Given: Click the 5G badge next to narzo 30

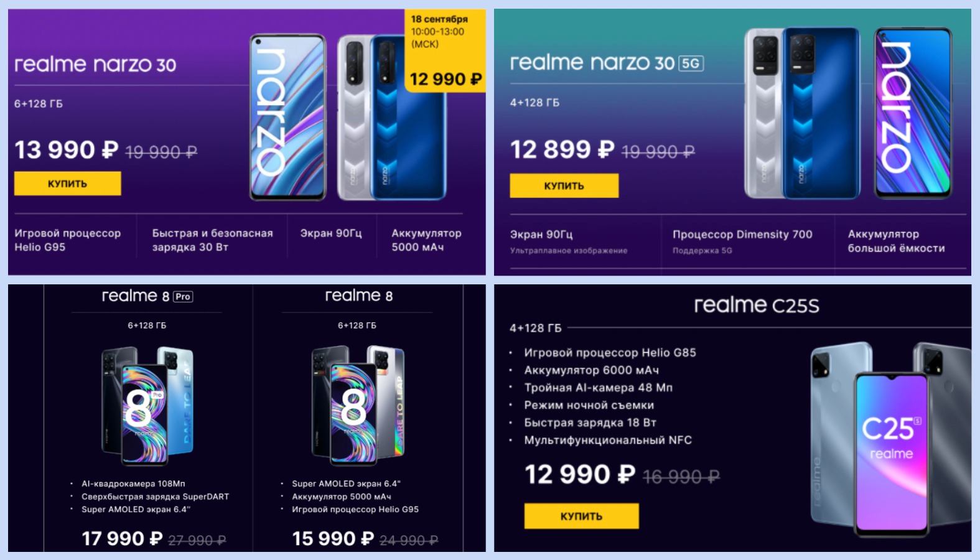Looking at the screenshot, I should (691, 63).
